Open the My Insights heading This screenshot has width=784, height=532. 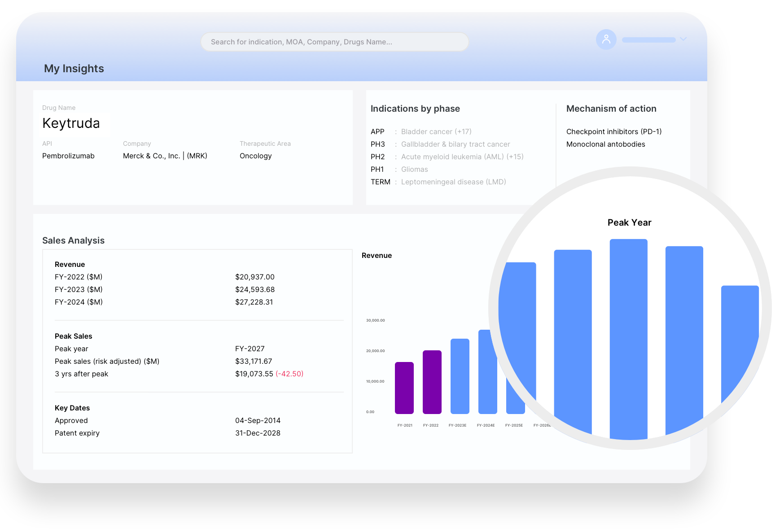tap(74, 69)
